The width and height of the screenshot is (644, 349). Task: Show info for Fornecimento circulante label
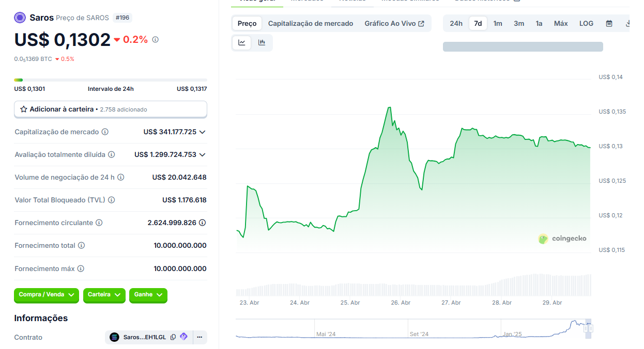99,223
